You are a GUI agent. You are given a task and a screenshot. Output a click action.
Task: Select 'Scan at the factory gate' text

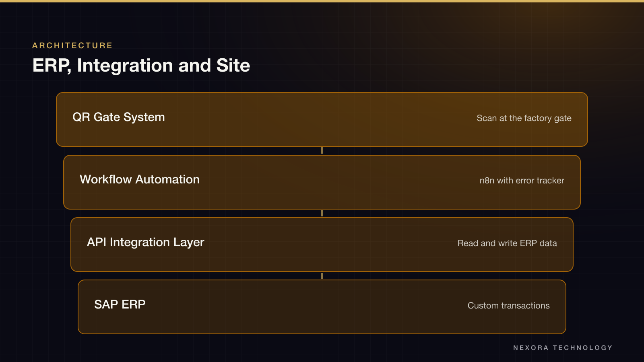click(x=524, y=118)
